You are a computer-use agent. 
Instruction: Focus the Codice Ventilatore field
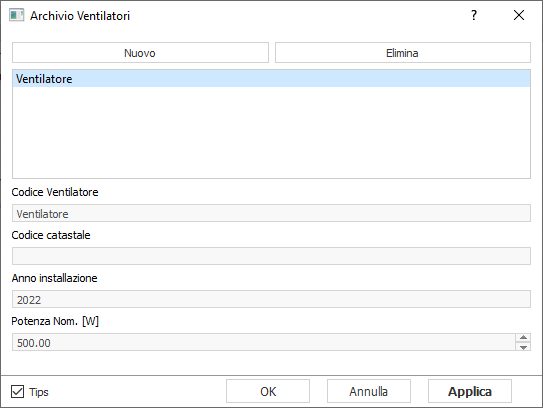(271, 213)
